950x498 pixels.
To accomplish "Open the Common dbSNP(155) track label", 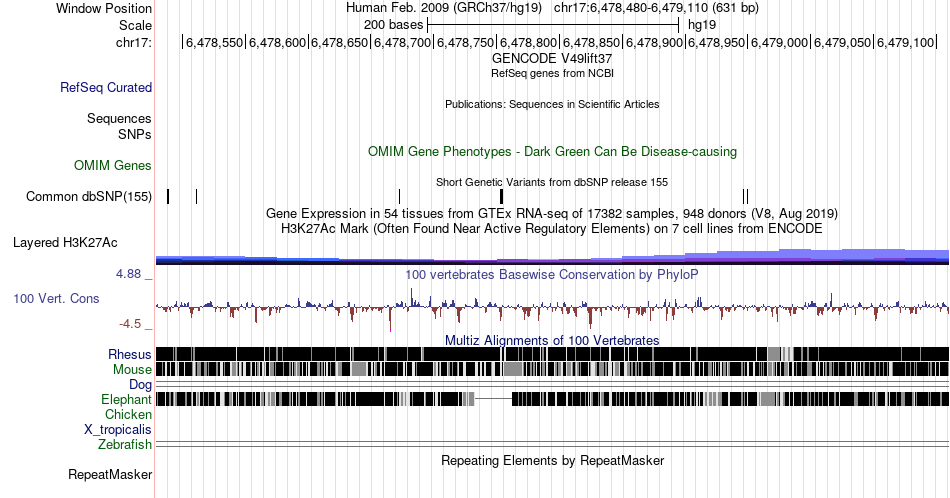I will click(x=89, y=196).
